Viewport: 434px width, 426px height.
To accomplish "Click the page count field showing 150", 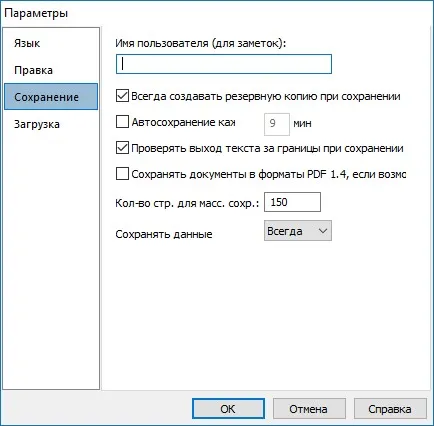I will pos(292,202).
